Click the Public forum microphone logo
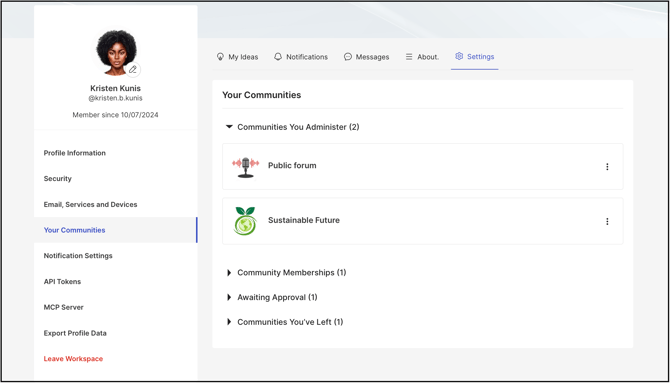 pyautogui.click(x=245, y=167)
